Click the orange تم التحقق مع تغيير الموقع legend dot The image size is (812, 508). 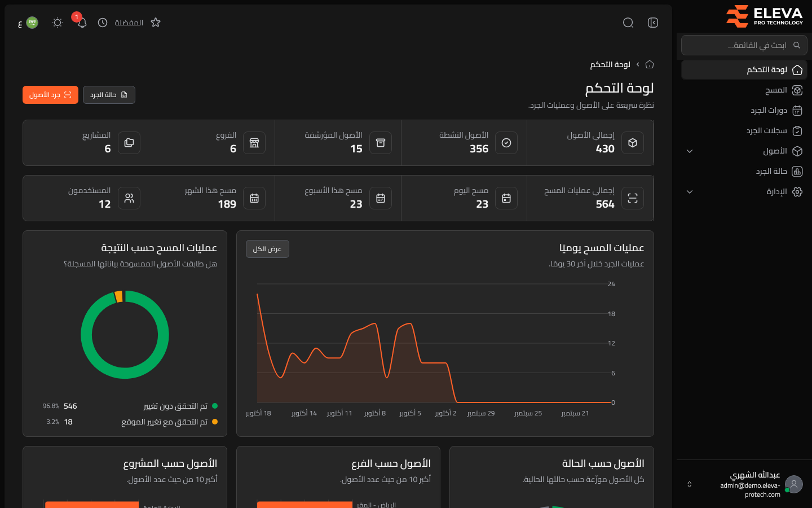[x=215, y=422]
